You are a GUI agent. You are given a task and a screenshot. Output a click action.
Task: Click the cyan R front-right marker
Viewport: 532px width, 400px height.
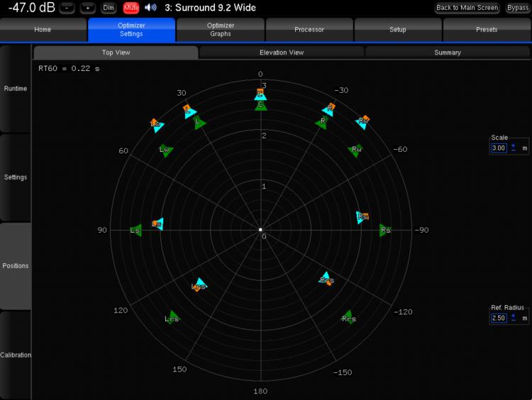click(328, 110)
